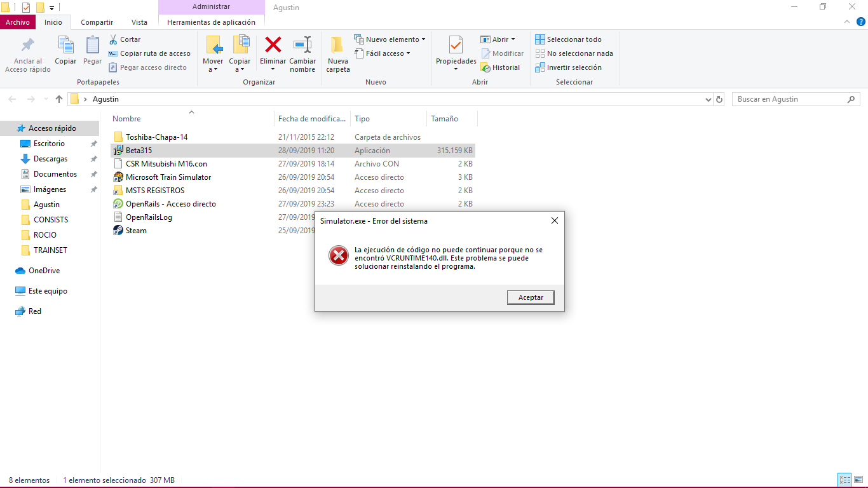Open recent locations dropdown arrow
Viewport: 868px width, 488px height.
(x=46, y=99)
